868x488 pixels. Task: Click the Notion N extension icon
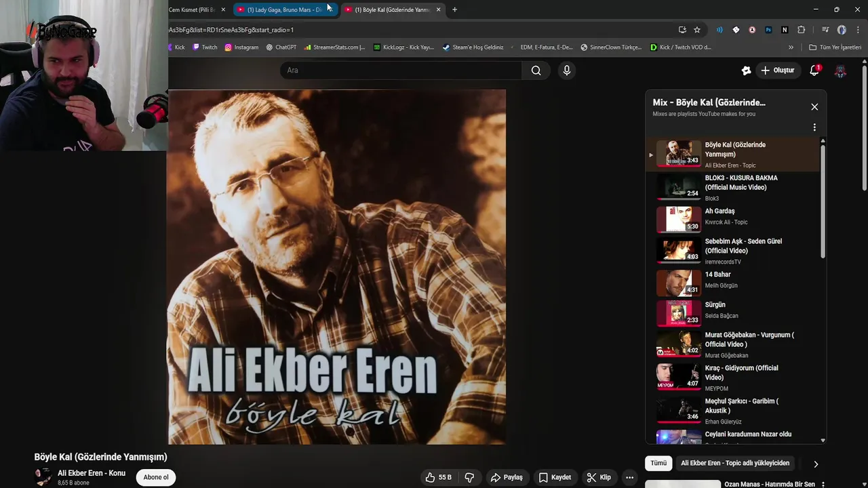click(785, 30)
